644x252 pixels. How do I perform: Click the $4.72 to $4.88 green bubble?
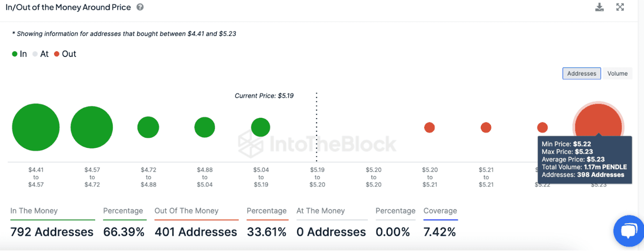[x=148, y=127]
